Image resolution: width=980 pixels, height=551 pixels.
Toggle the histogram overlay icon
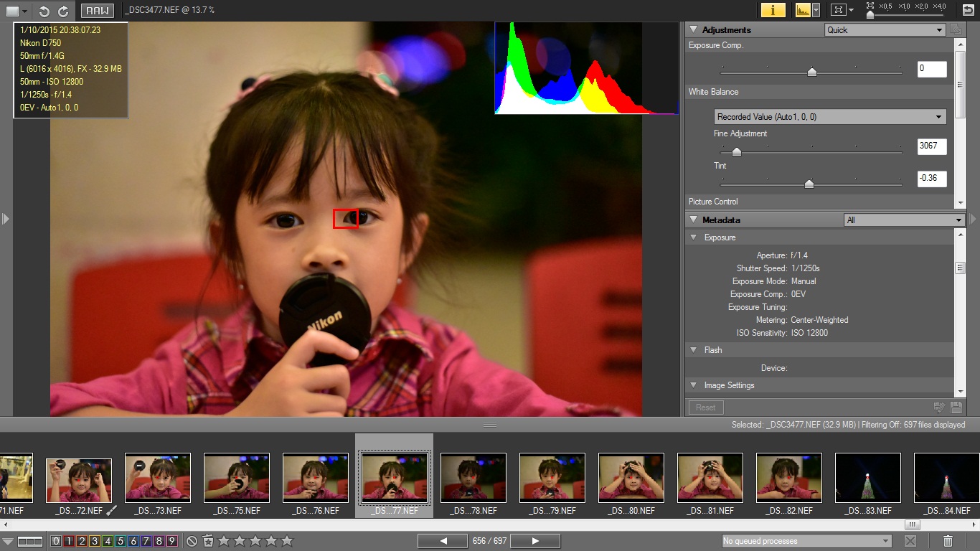click(802, 10)
